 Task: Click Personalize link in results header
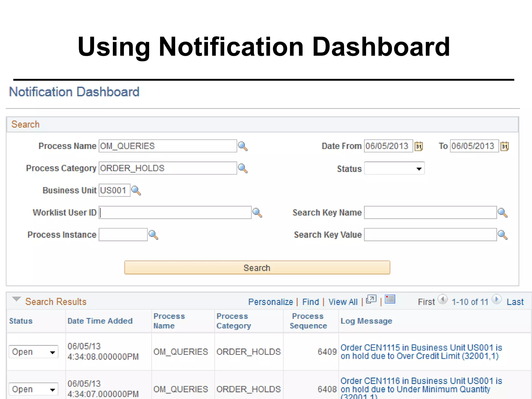270,302
